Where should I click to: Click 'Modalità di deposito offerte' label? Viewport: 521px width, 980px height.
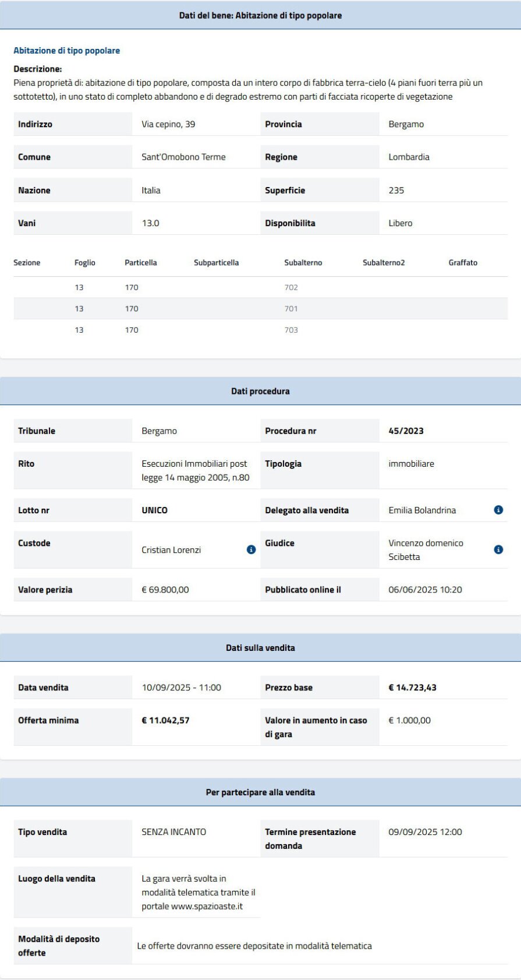click(59, 946)
